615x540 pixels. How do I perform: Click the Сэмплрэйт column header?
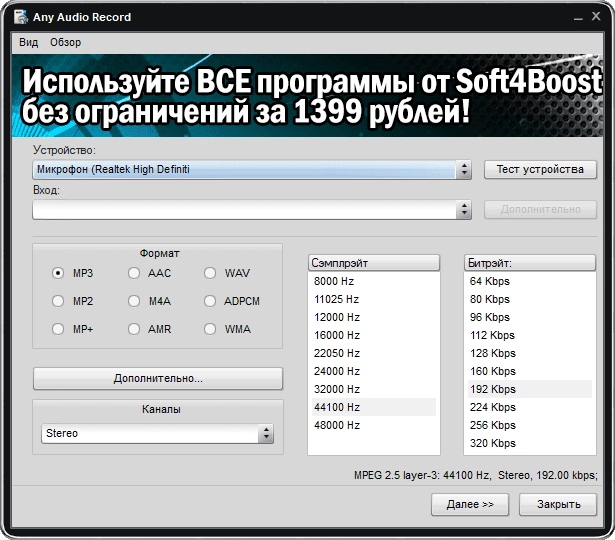pyautogui.click(x=374, y=263)
